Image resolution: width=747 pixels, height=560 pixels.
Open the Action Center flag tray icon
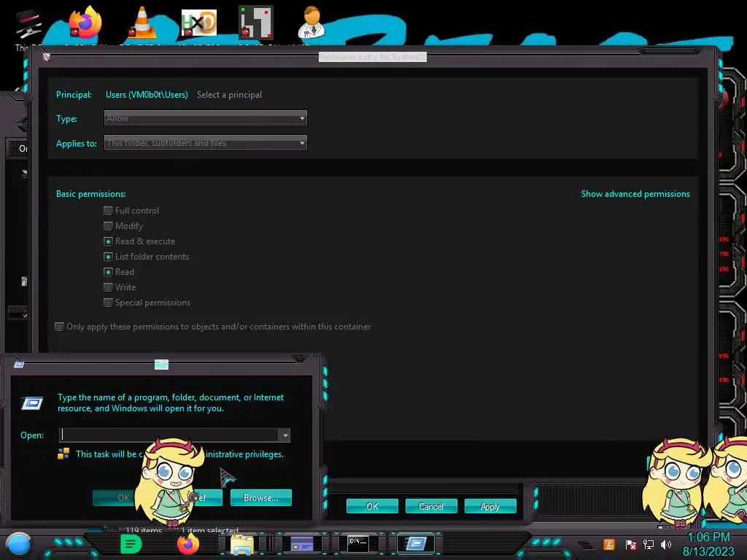click(x=631, y=544)
